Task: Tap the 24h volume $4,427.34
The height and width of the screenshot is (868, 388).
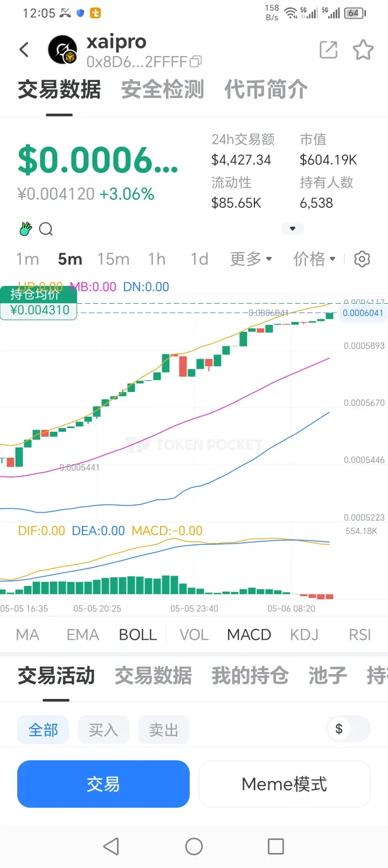Action: [x=241, y=160]
